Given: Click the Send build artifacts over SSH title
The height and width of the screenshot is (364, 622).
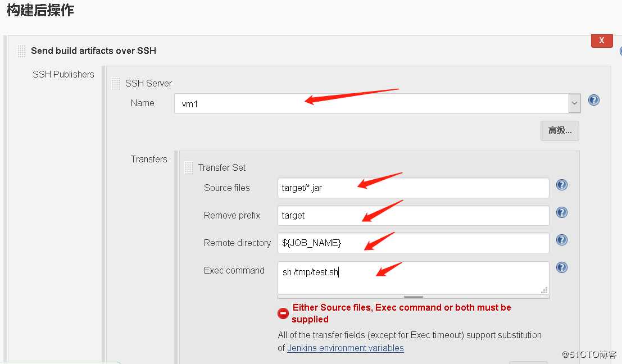Looking at the screenshot, I should click(x=94, y=51).
